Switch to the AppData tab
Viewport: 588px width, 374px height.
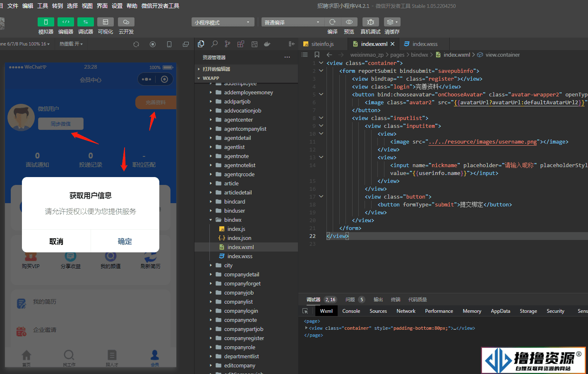click(500, 311)
